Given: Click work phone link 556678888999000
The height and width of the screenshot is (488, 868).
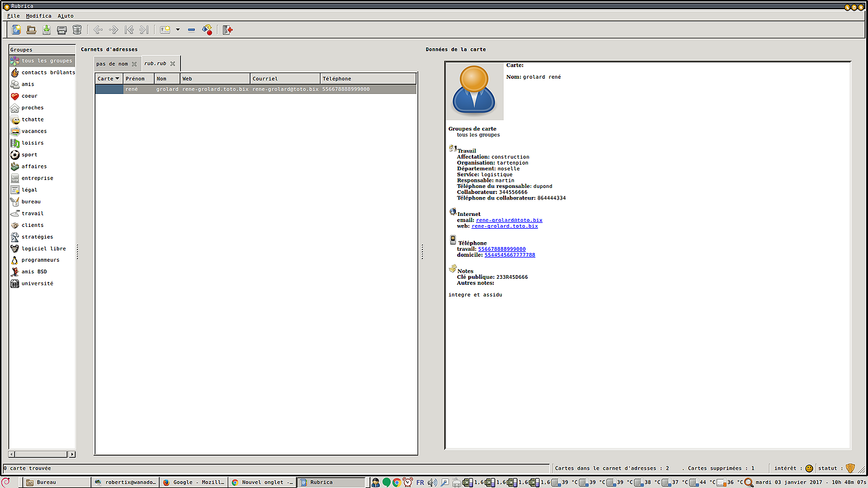Looking at the screenshot, I should [x=502, y=249].
